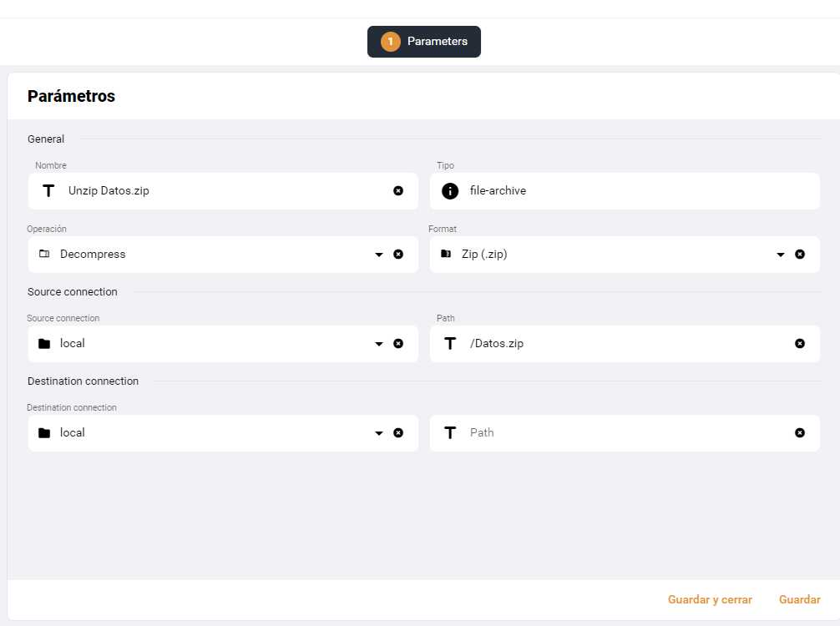The image size is (840, 626).
Task: Click the info icon next to file-archive
Action: tap(450, 190)
